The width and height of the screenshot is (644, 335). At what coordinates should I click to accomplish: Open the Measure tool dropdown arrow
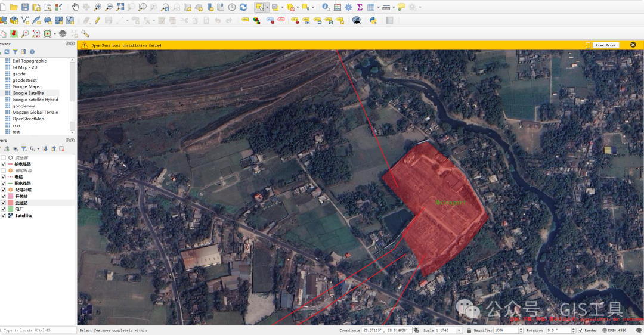[x=394, y=7]
